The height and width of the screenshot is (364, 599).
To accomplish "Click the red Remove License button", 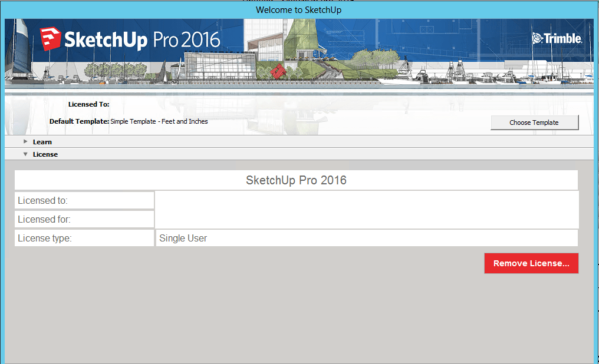I will coord(531,263).
